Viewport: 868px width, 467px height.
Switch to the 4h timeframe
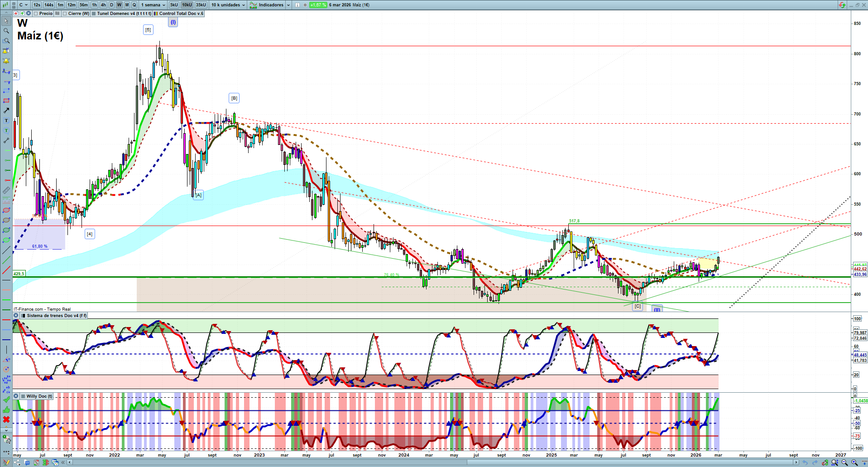pyautogui.click(x=103, y=5)
